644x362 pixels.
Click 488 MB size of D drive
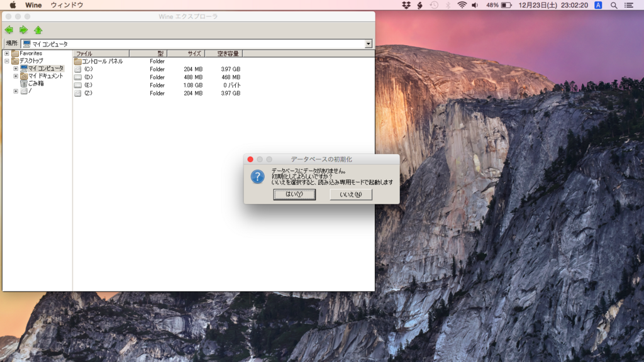point(193,77)
